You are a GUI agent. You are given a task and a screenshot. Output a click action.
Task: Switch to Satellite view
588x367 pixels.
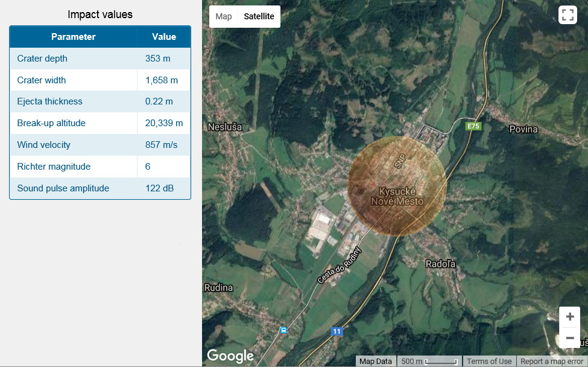tap(259, 16)
